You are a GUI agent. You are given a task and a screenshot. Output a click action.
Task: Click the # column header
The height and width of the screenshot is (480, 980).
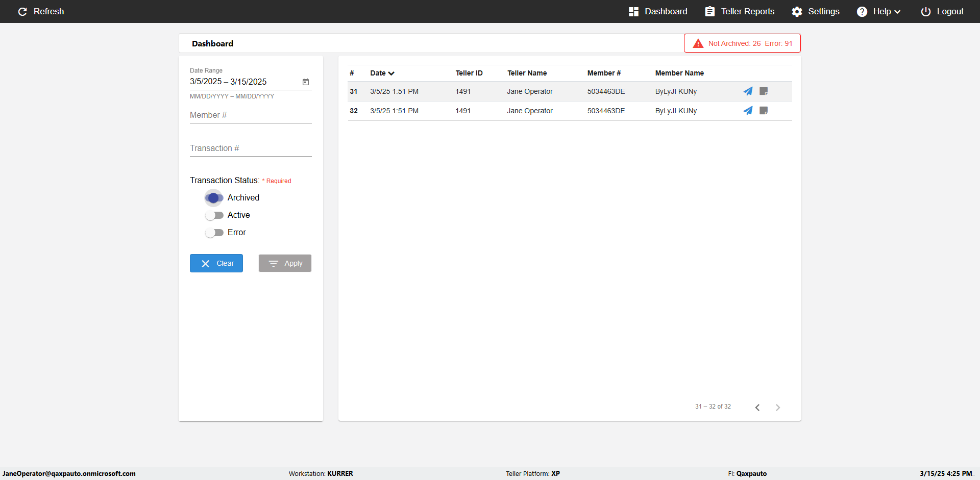(x=352, y=73)
